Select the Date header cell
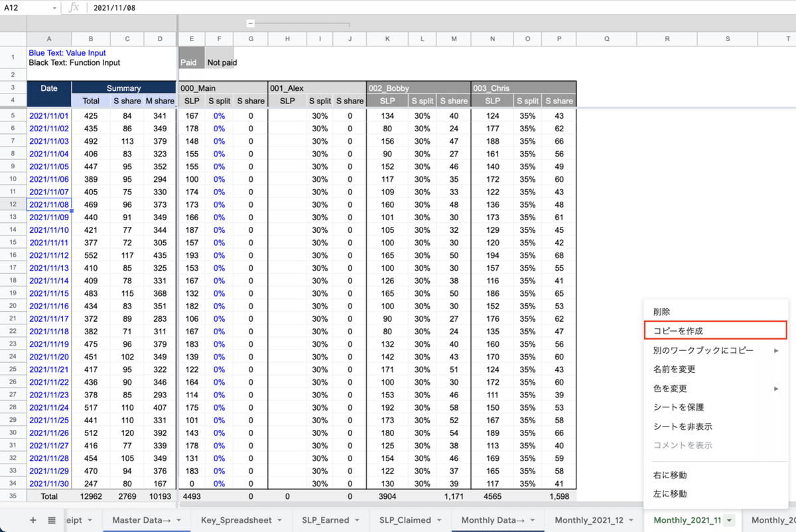The height and width of the screenshot is (532, 796). [48, 94]
